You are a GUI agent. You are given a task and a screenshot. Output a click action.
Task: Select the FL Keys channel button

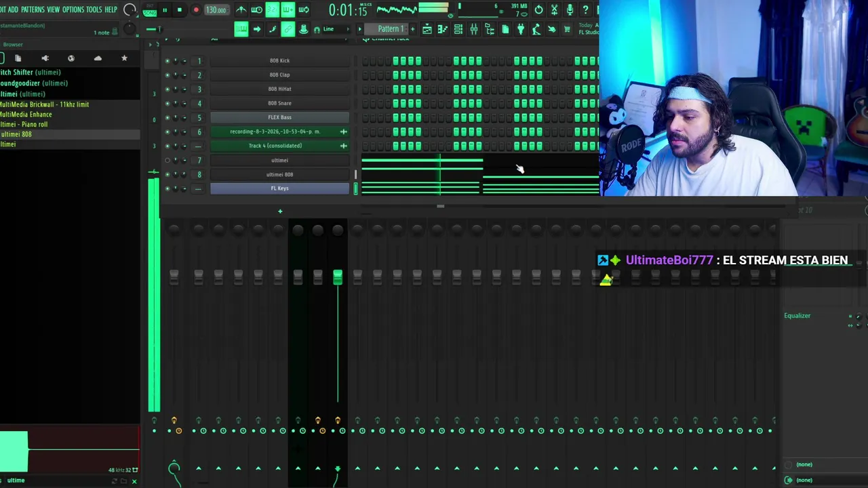coord(279,188)
